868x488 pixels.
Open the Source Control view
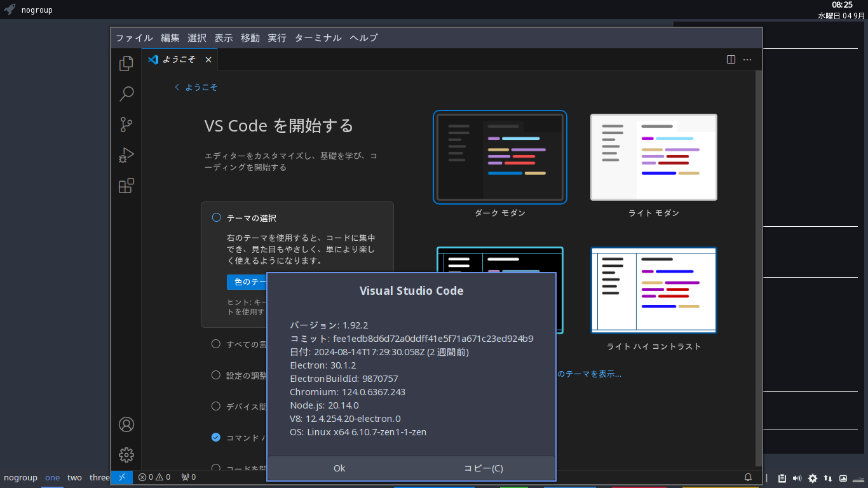click(126, 125)
